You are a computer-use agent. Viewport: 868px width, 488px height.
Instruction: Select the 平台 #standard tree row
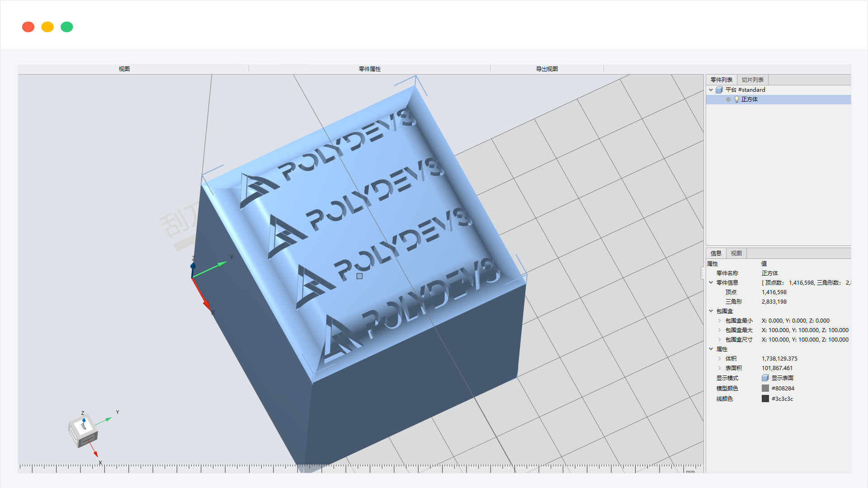[x=778, y=90]
